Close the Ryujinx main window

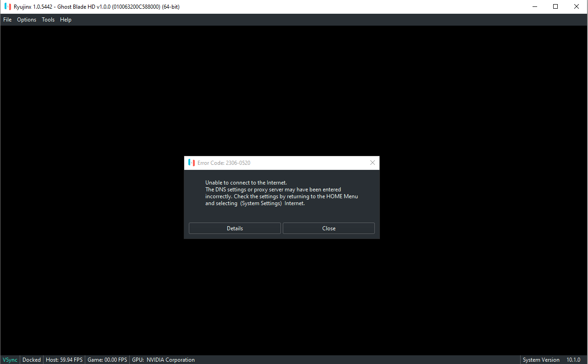tap(577, 7)
